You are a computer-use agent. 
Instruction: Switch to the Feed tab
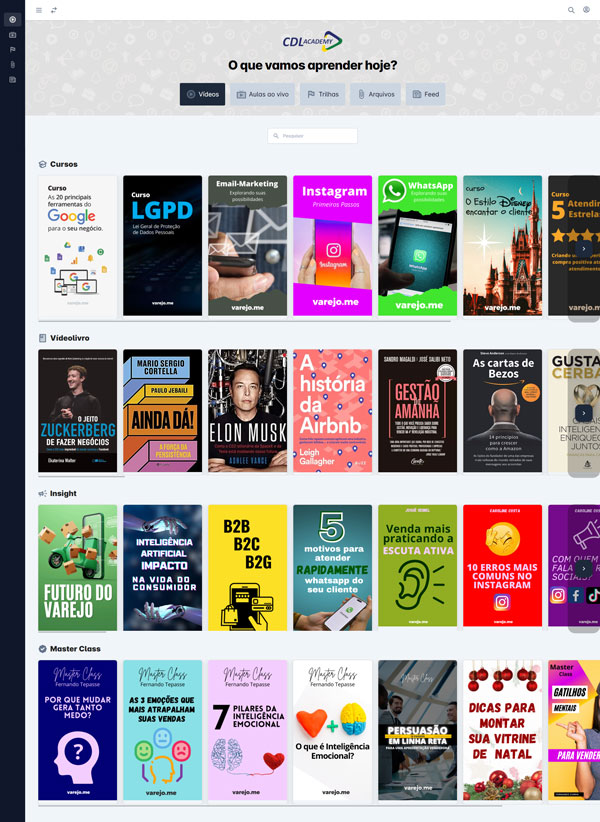tap(426, 94)
